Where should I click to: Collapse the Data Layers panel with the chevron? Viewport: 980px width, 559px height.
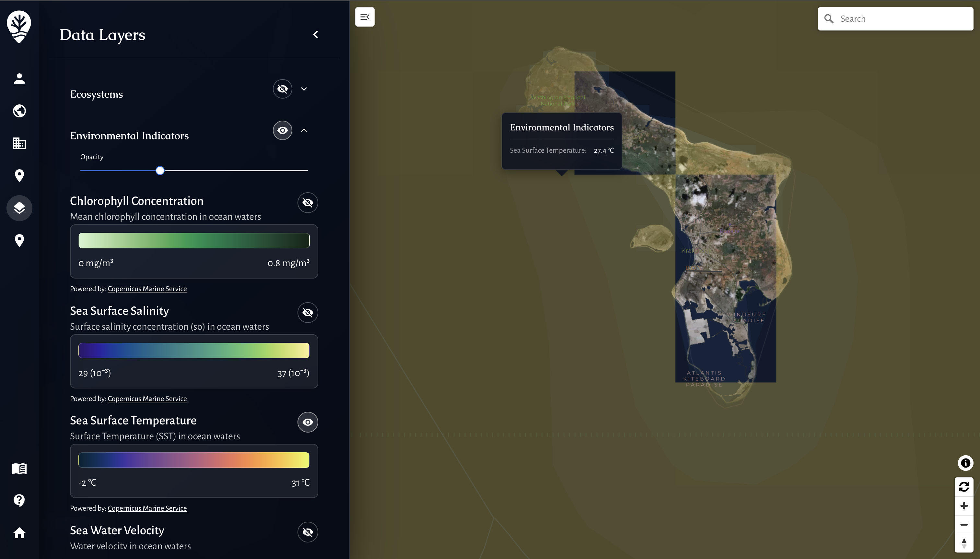click(315, 35)
